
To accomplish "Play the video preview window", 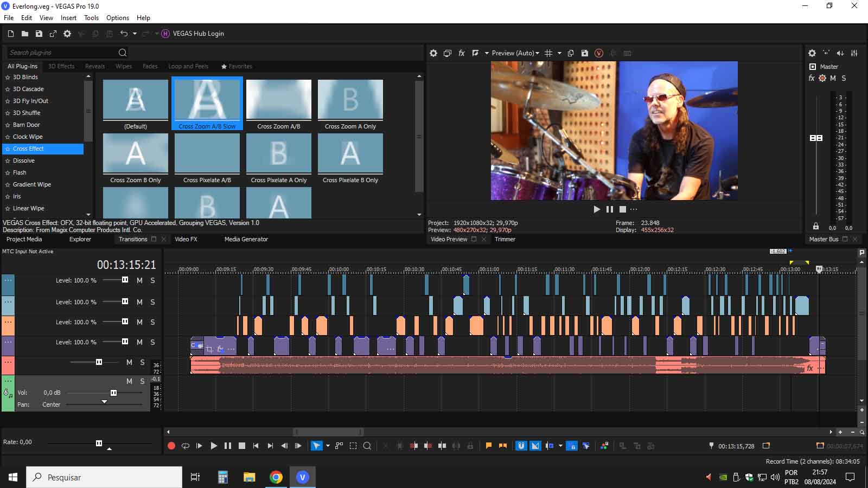I will (597, 209).
